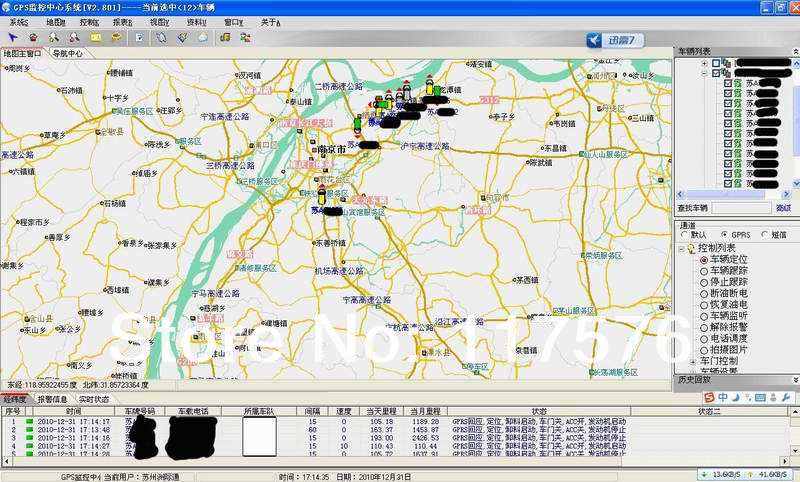This screenshot has height=482, width=800.
Task: Open the 系统 menu
Action: click(x=19, y=22)
